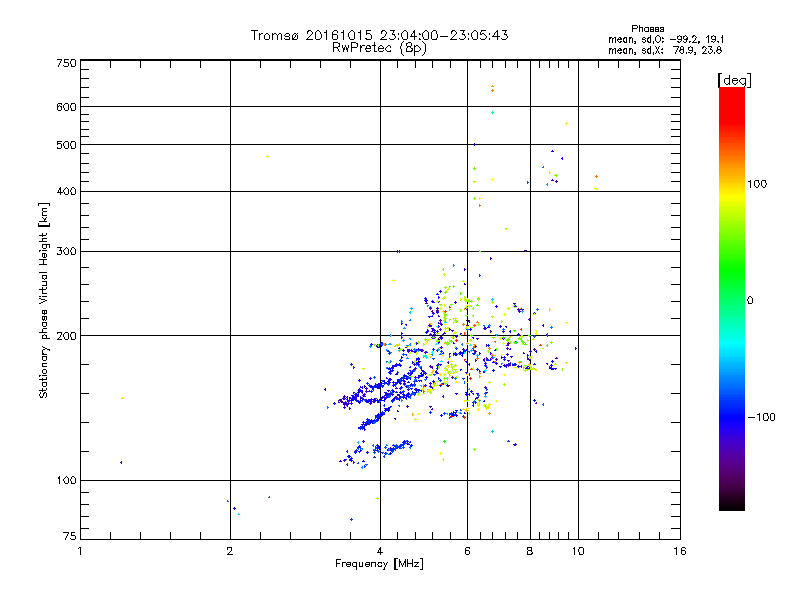This screenshot has height=600, width=800.
Task: Click the '400' y-axis tick label
Action: (66, 191)
